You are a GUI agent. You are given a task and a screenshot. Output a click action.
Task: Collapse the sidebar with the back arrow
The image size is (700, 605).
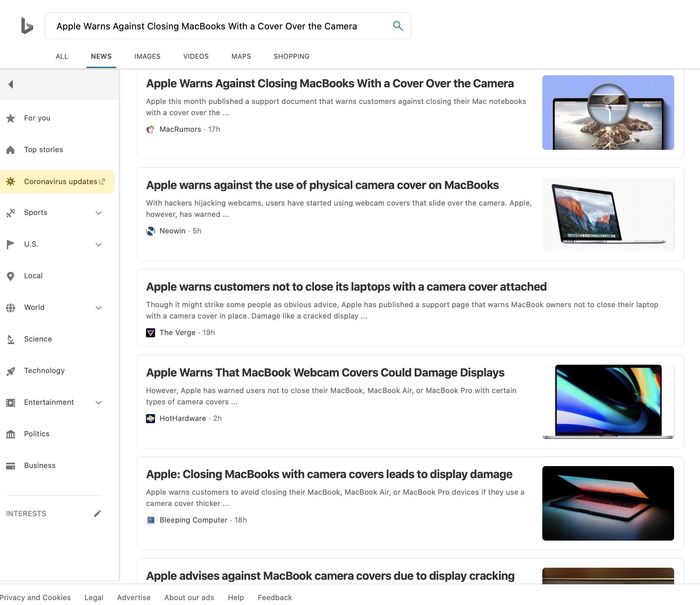[11, 84]
